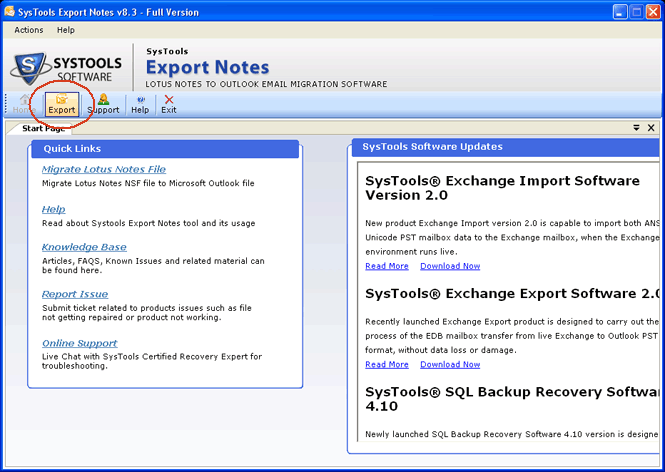
Task: Click the Export toolbar button
Action: (61, 104)
